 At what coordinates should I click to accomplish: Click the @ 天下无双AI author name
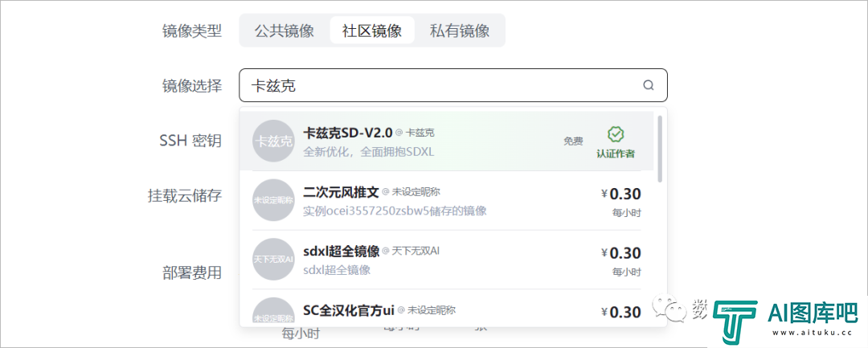(411, 252)
